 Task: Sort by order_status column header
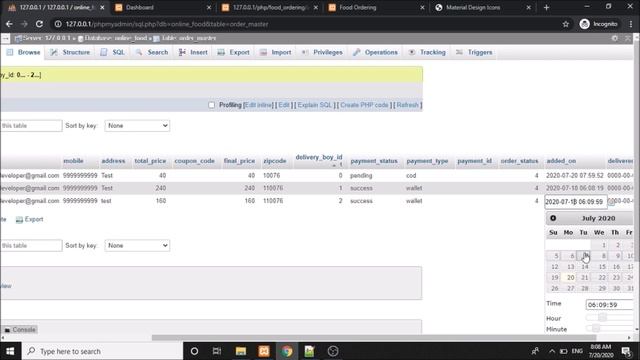point(519,161)
